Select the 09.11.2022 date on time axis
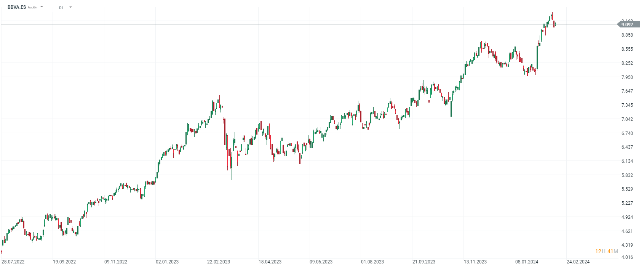Viewport: 644px width, 268px height. (116, 262)
